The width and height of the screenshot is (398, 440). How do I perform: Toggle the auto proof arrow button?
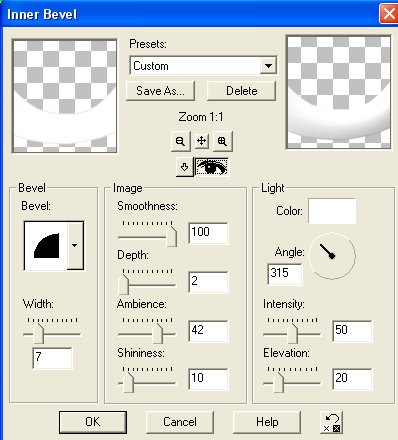tap(184, 167)
